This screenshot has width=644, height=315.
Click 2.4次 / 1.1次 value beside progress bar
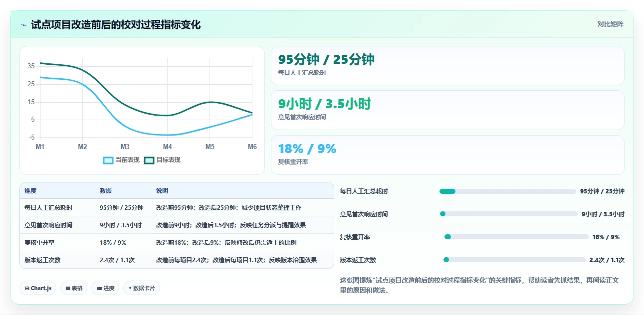click(607, 260)
